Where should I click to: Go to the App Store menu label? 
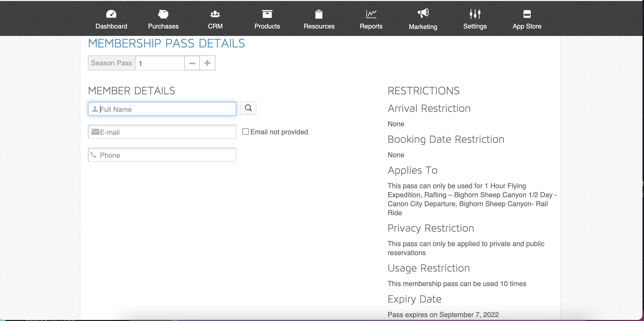[527, 26]
